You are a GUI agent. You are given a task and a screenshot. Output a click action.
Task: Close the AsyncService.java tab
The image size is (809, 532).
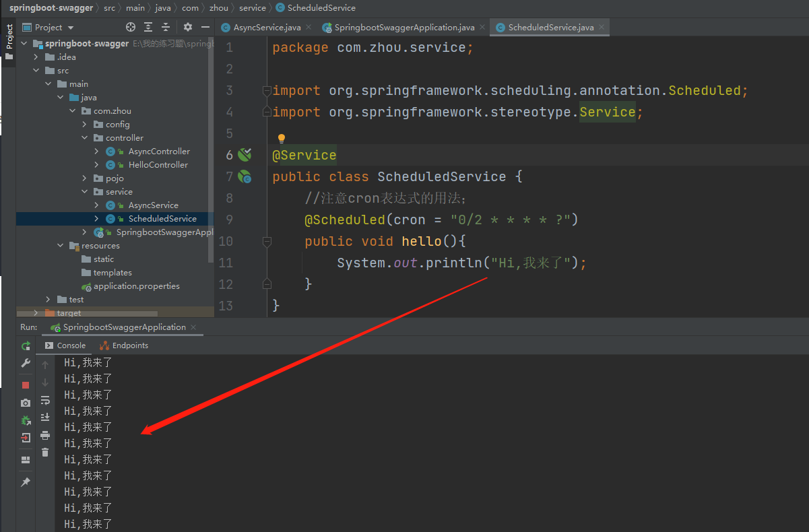pos(308,28)
